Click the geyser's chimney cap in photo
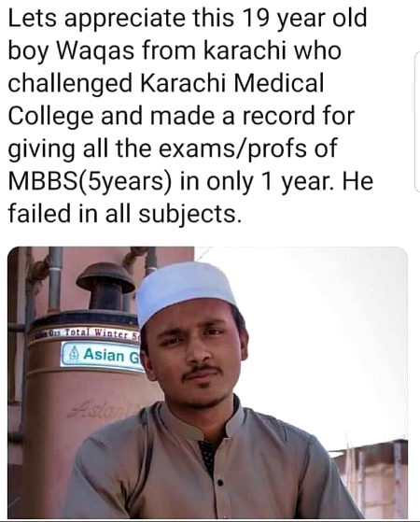Viewport: 420px width, 522px height. click(x=105, y=279)
